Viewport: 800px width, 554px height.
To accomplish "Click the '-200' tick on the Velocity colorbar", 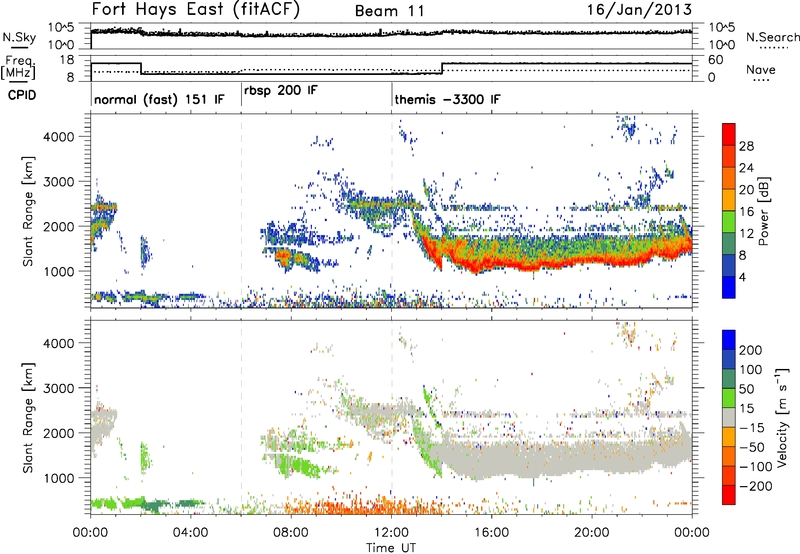I will click(756, 486).
